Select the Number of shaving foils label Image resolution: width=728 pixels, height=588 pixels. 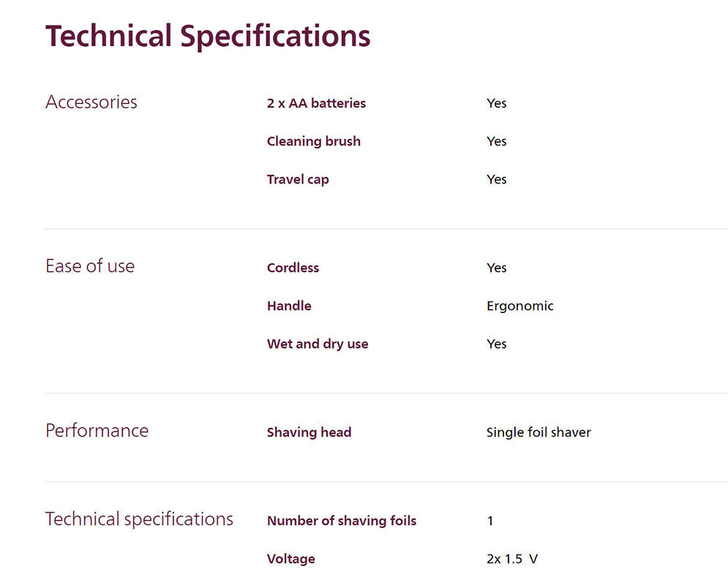click(x=342, y=521)
